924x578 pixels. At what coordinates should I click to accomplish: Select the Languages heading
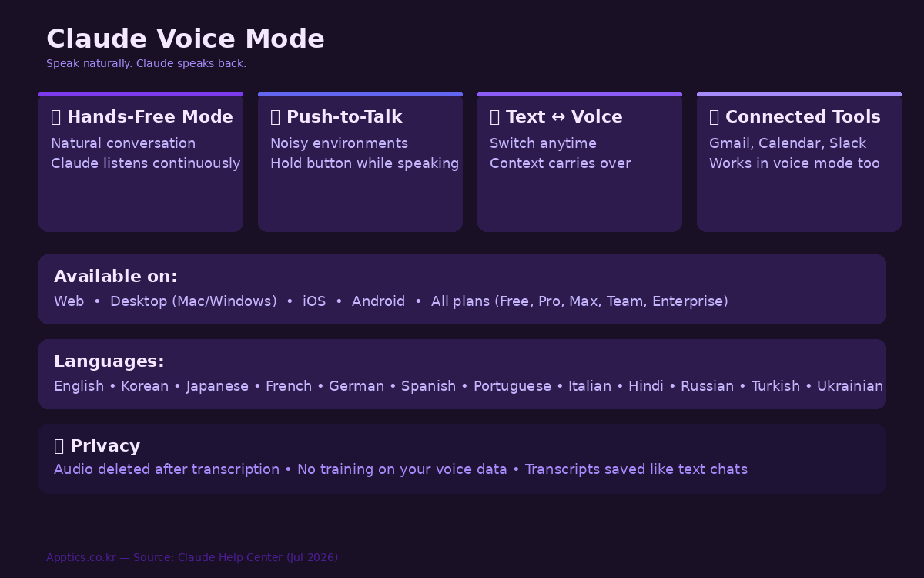109,361
